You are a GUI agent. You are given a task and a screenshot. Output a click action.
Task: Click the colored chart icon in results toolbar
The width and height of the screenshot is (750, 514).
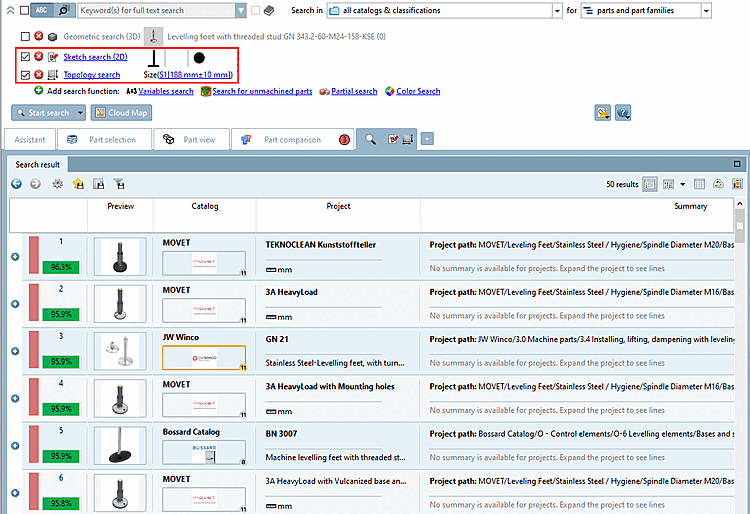737,184
